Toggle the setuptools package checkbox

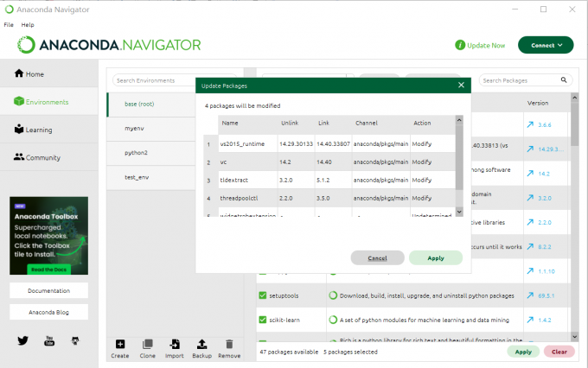[263, 295]
